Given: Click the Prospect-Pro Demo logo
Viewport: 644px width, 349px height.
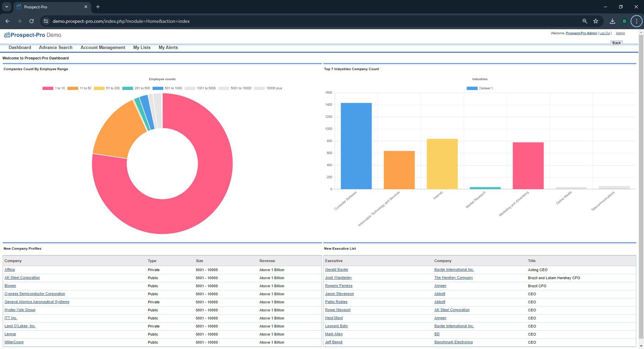Looking at the screenshot, I should click(33, 35).
